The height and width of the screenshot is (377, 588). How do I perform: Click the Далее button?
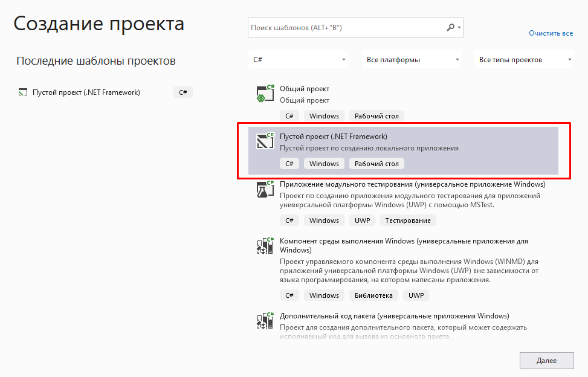(x=546, y=361)
